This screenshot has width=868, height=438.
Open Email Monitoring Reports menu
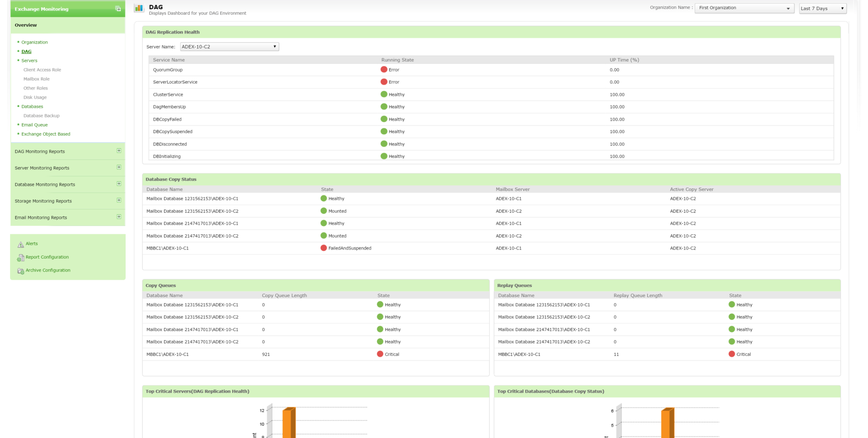(x=41, y=217)
